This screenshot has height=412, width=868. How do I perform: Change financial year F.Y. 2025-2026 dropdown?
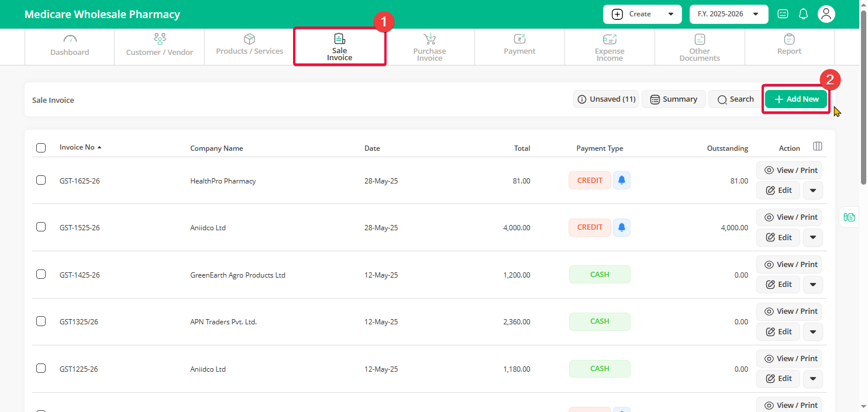click(x=729, y=14)
